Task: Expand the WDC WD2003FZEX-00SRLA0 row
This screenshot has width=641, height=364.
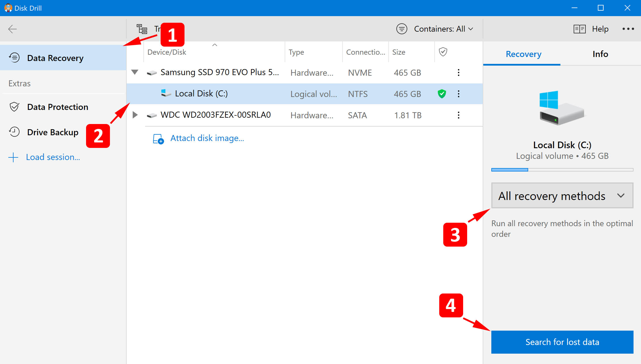Action: (135, 115)
